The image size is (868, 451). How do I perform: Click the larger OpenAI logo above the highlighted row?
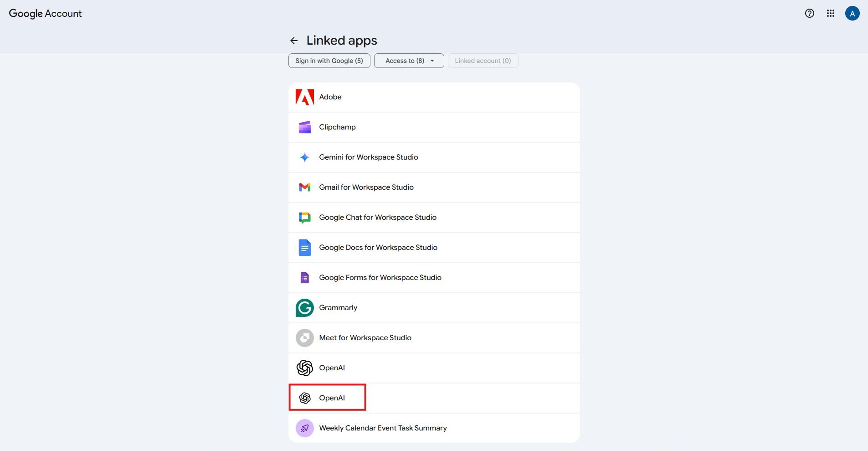click(x=305, y=368)
